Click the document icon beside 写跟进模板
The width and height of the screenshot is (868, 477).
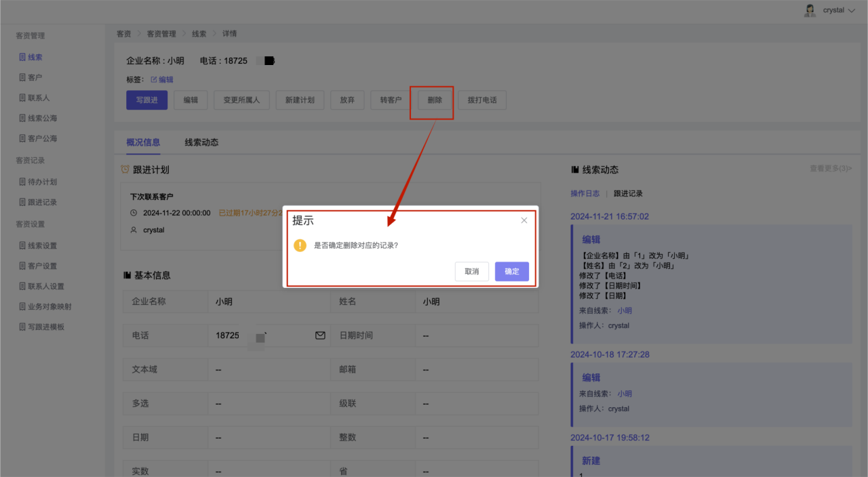coord(22,327)
